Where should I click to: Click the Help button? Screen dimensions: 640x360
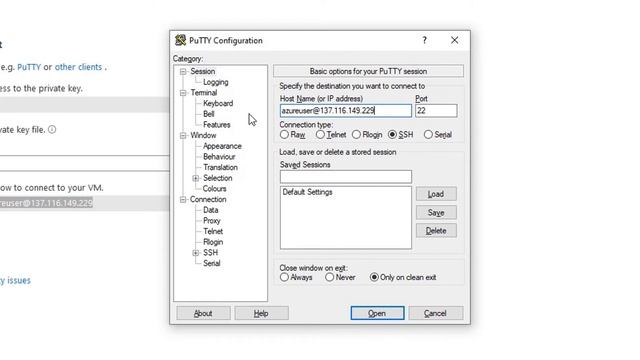click(261, 313)
